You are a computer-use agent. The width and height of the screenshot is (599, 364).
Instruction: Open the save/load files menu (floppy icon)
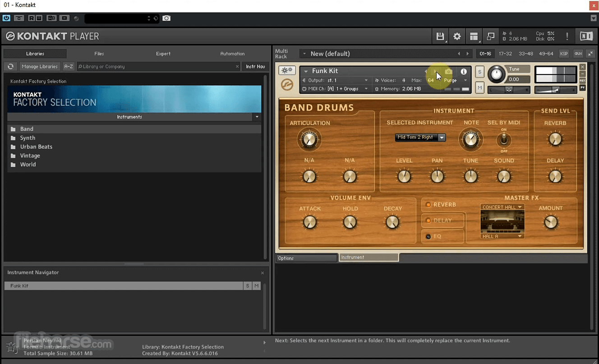coord(440,37)
